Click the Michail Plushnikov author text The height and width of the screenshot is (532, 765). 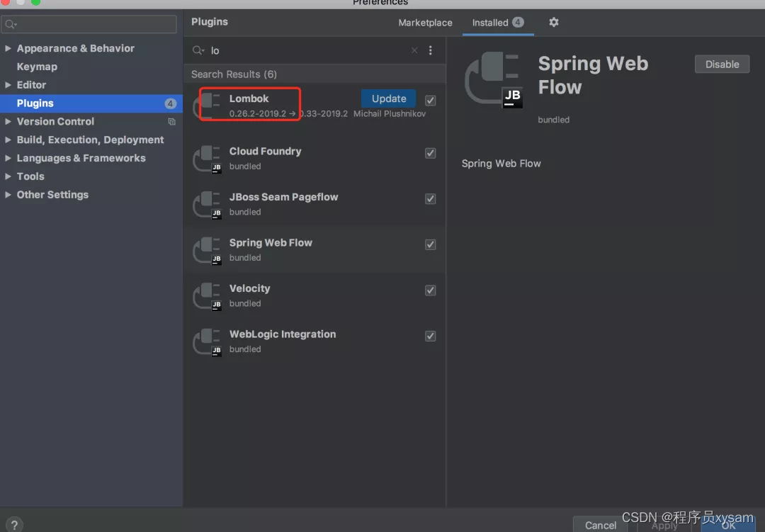pyautogui.click(x=390, y=114)
